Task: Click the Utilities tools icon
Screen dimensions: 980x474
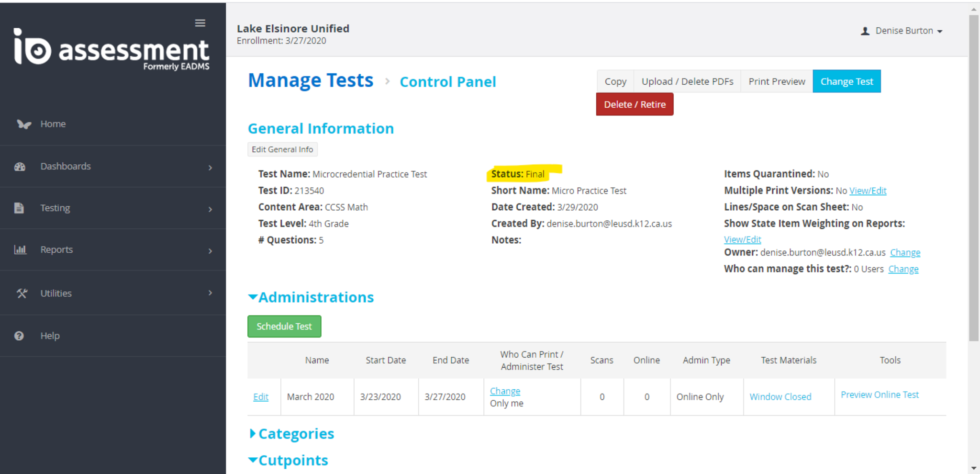Action: pyautogui.click(x=22, y=293)
